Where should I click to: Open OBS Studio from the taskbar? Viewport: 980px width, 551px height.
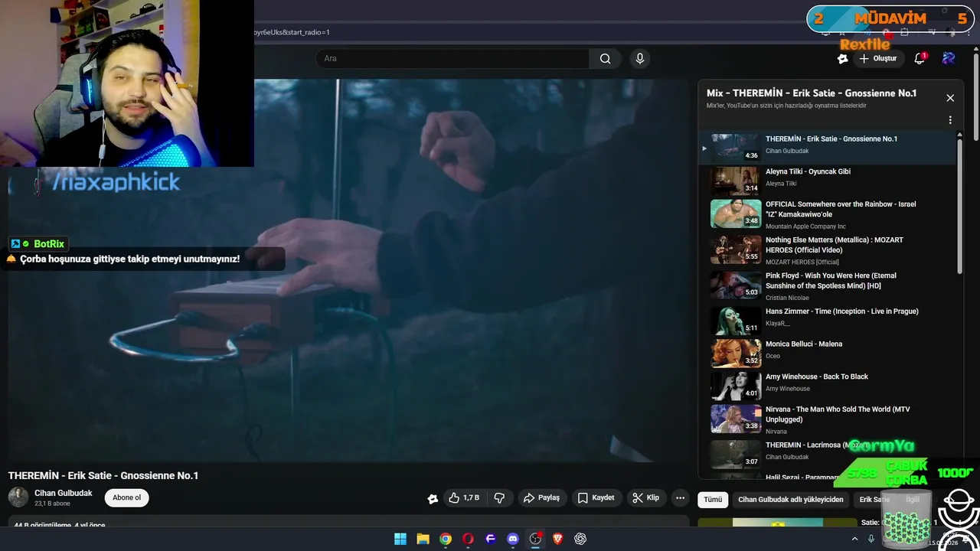point(535,539)
